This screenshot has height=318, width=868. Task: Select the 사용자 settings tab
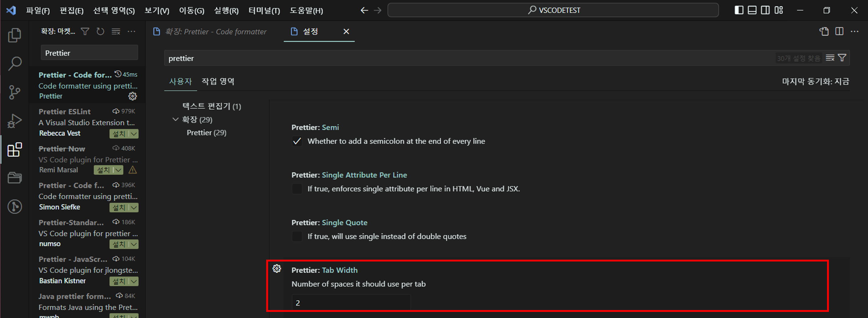tap(180, 81)
